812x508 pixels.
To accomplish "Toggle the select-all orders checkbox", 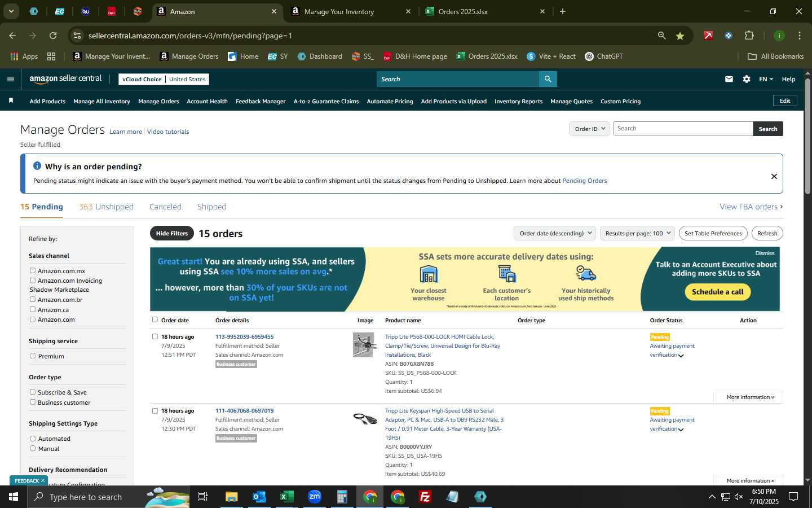I will [155, 319].
